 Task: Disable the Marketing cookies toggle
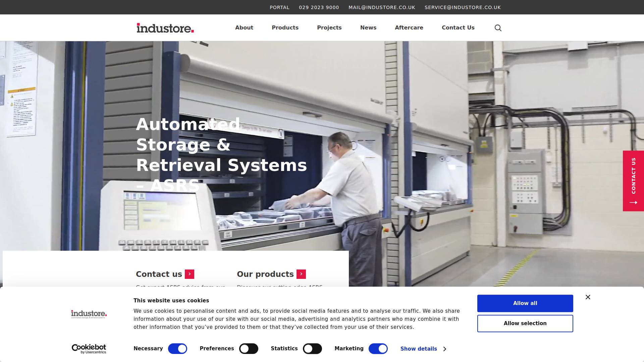coord(378,349)
